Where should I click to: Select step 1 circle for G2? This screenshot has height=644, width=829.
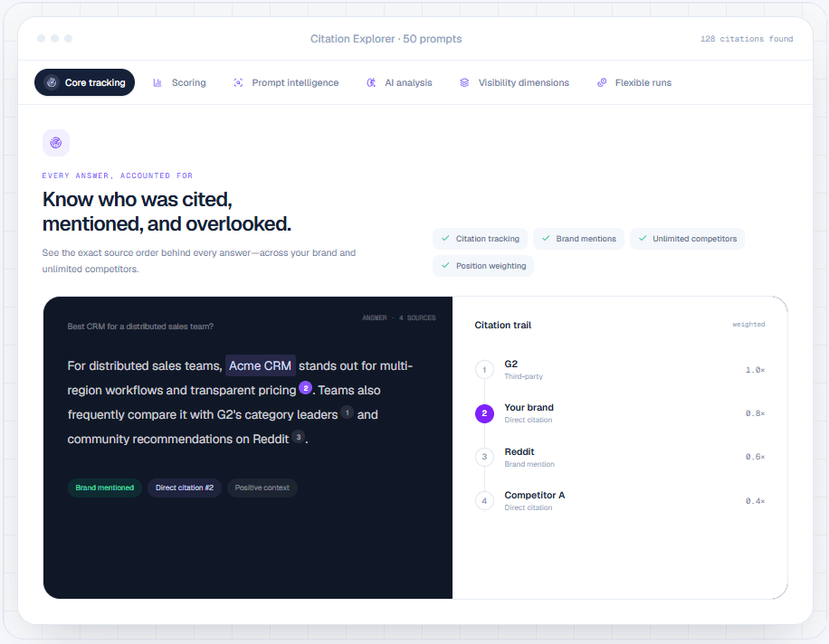coord(484,370)
